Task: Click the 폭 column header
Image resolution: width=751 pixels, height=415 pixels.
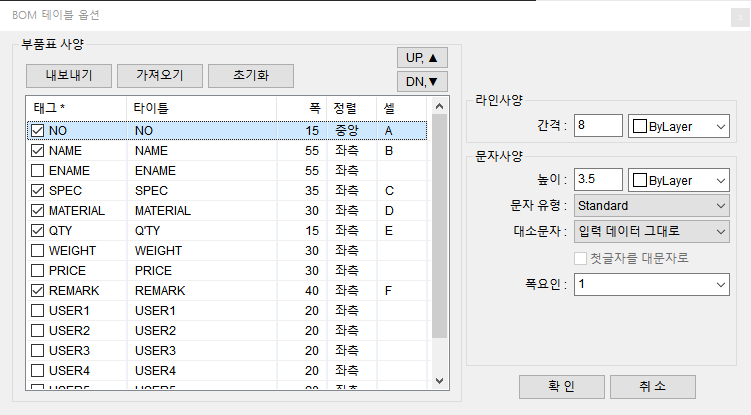Action: coord(302,108)
